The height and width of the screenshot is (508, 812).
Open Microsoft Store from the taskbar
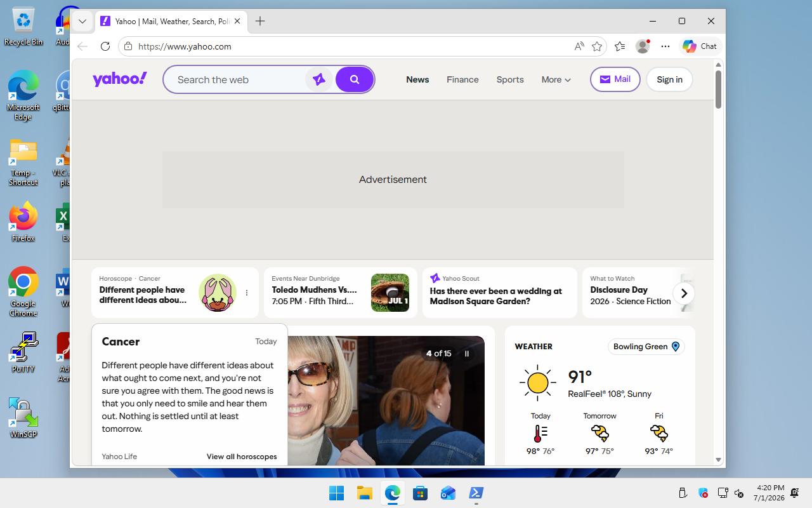click(420, 493)
